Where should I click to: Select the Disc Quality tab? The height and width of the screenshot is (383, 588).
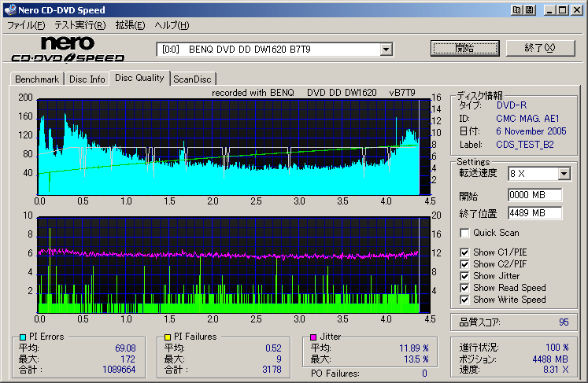(139, 78)
